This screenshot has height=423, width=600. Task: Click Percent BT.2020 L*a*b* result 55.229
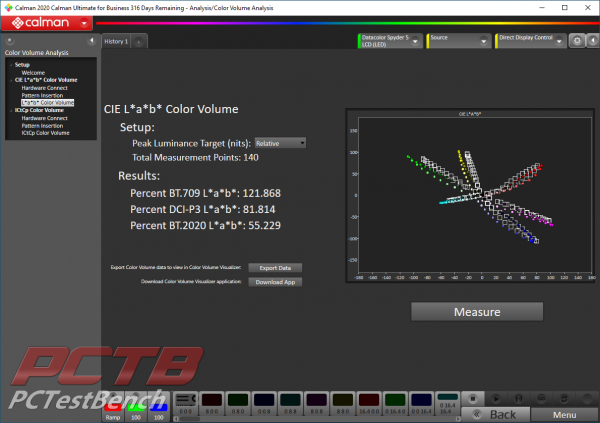[x=205, y=225]
